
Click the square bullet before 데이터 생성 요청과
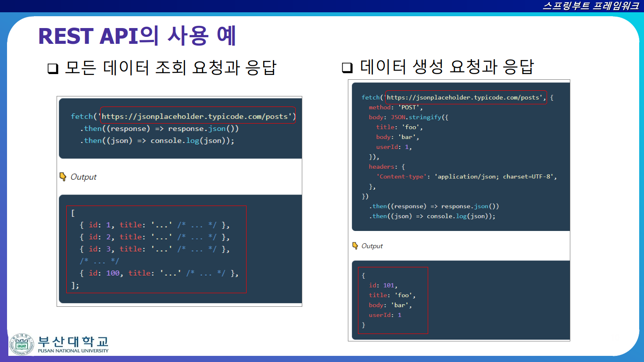347,67
